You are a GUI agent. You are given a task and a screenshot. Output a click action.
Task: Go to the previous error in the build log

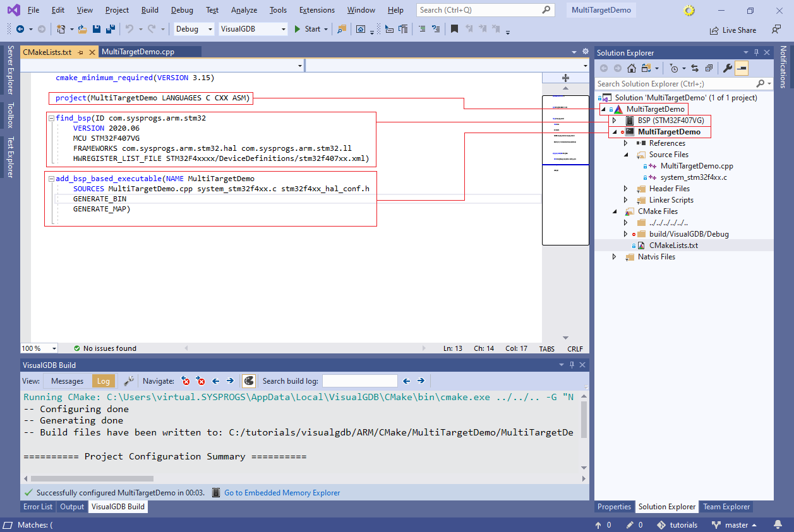pos(186,381)
